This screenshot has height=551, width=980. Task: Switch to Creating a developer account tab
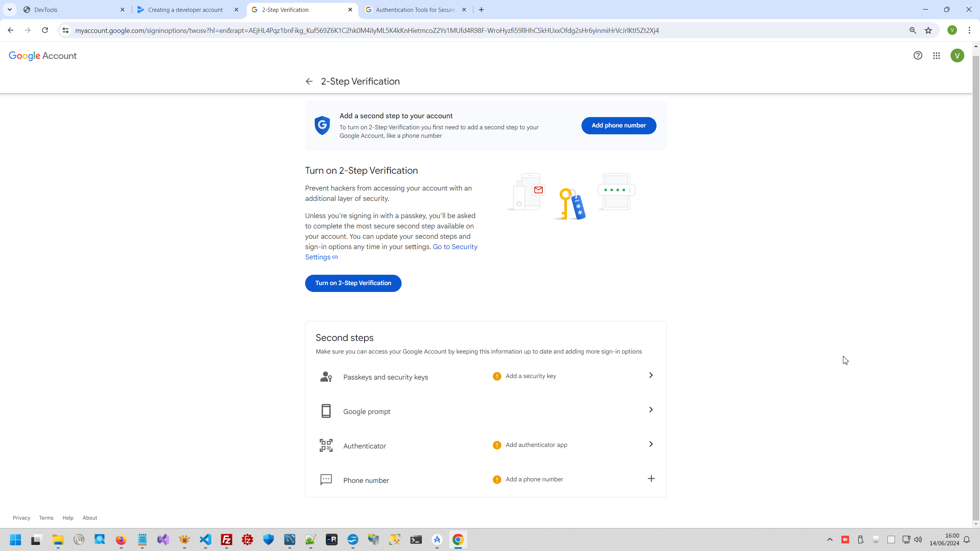pyautogui.click(x=186, y=10)
